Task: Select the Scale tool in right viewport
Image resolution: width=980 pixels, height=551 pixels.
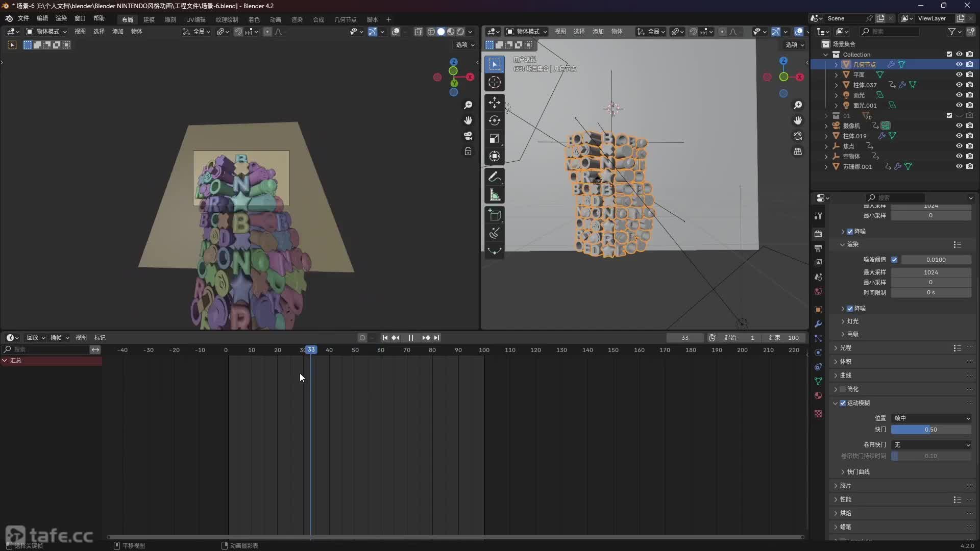Action: (494, 138)
